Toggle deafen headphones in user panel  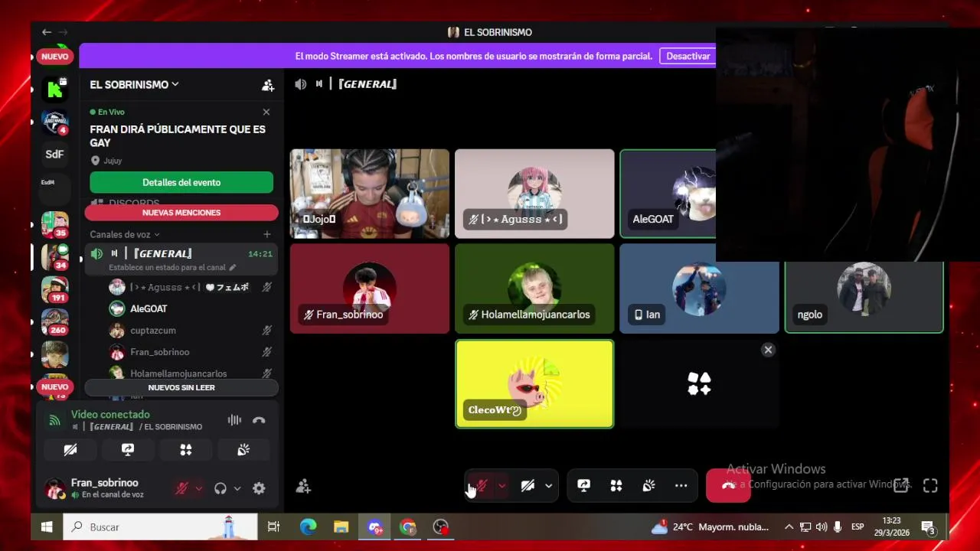220,488
